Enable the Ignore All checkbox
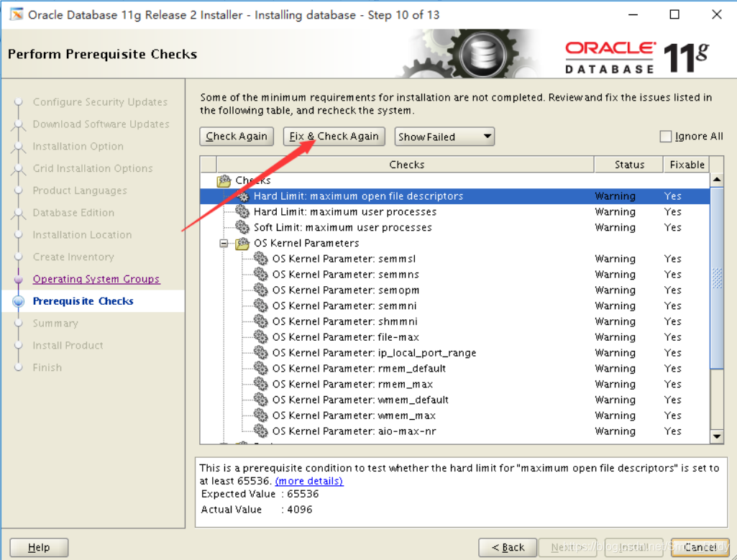 click(666, 137)
